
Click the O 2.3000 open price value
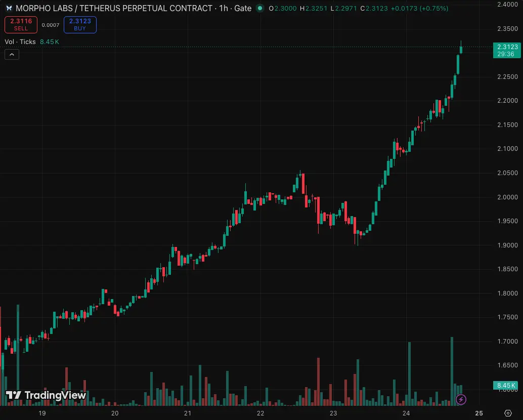point(283,8)
